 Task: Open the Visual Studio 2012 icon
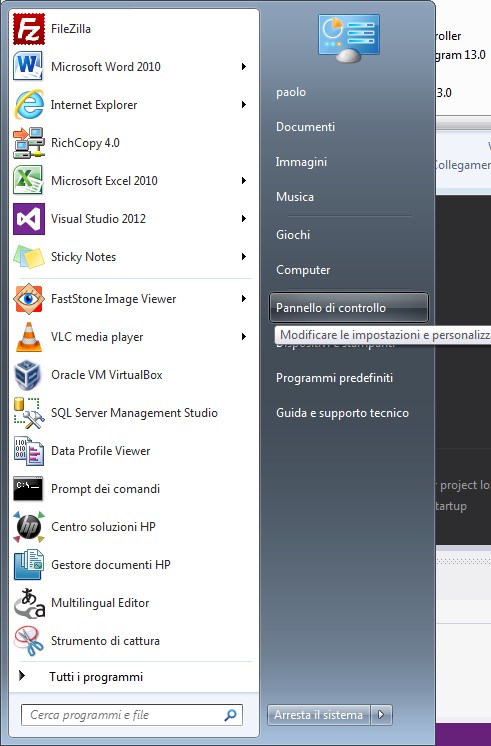[x=29, y=219]
